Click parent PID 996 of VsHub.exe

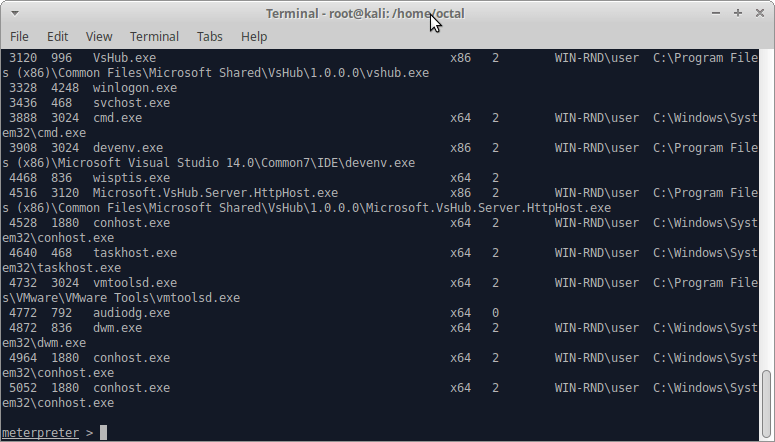pos(61,58)
